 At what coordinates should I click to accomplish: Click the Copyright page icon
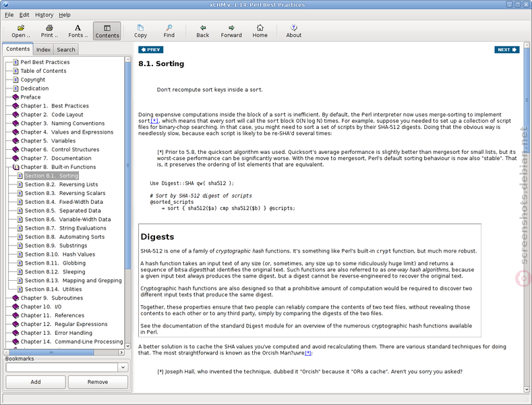click(16, 80)
